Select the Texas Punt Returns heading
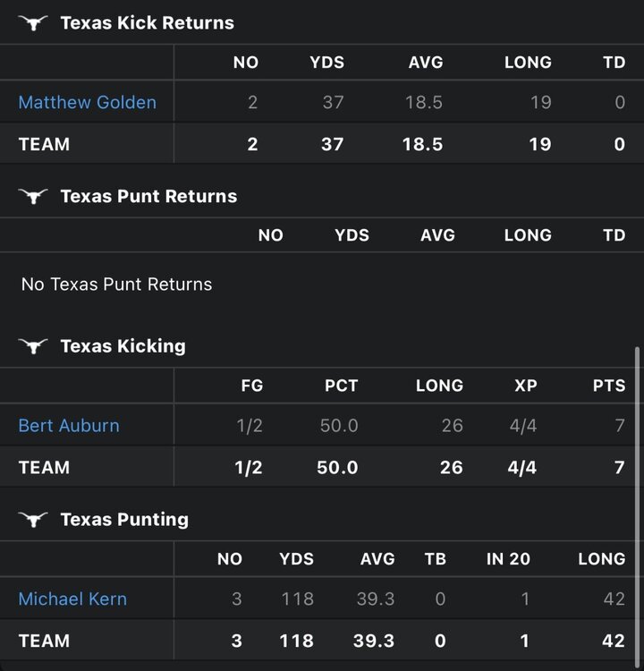Image resolution: width=644 pixels, height=671 pixels. [x=148, y=197]
